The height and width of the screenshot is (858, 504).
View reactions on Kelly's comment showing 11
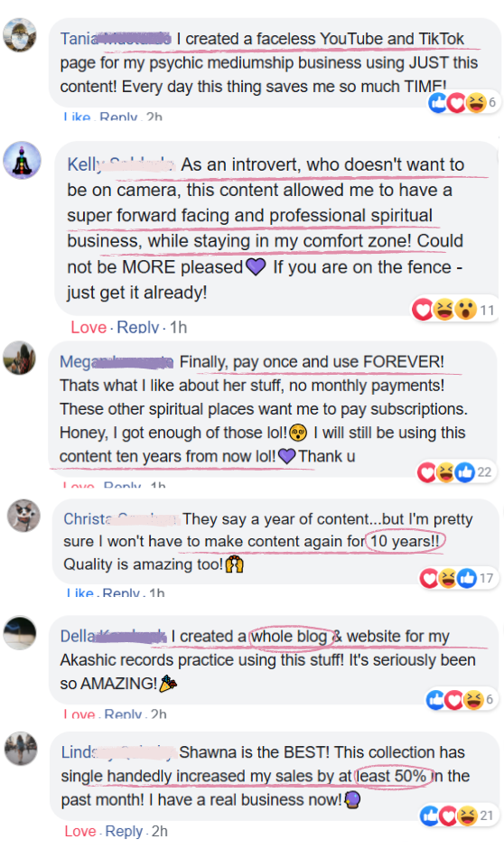point(454,311)
